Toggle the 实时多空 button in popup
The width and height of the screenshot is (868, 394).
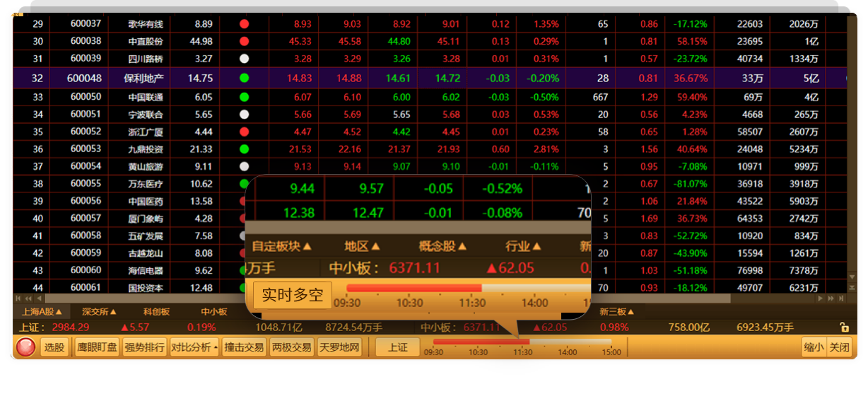292,295
